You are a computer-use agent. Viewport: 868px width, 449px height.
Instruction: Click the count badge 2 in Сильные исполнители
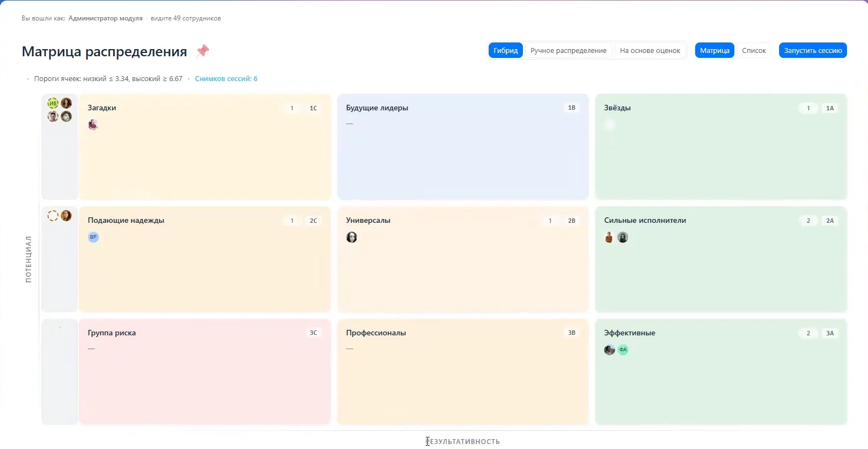(x=808, y=221)
